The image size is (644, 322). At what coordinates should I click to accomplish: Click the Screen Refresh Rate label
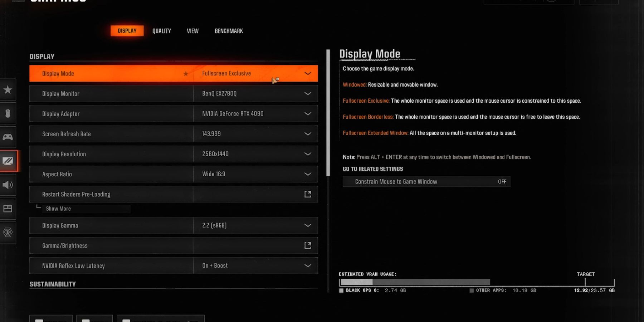coord(67,134)
